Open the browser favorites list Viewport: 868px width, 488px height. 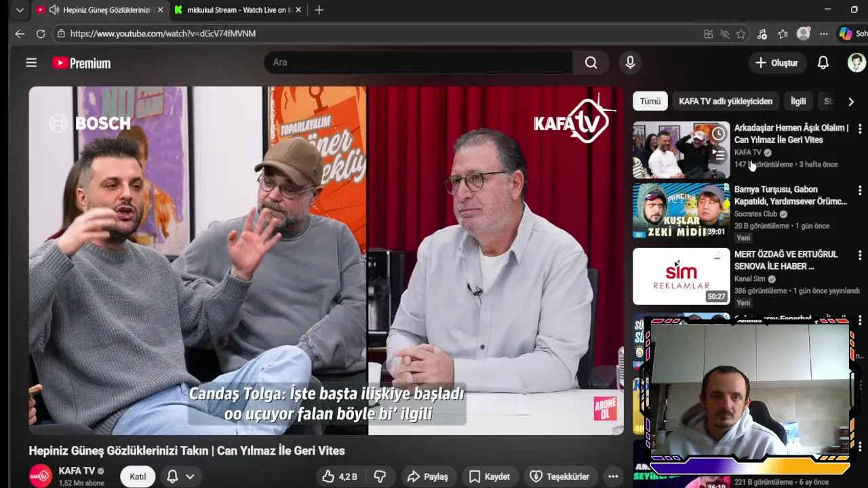(x=783, y=34)
